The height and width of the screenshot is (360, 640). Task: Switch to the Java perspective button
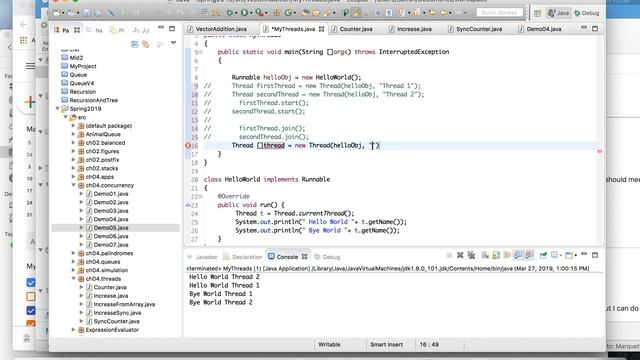tap(558, 13)
